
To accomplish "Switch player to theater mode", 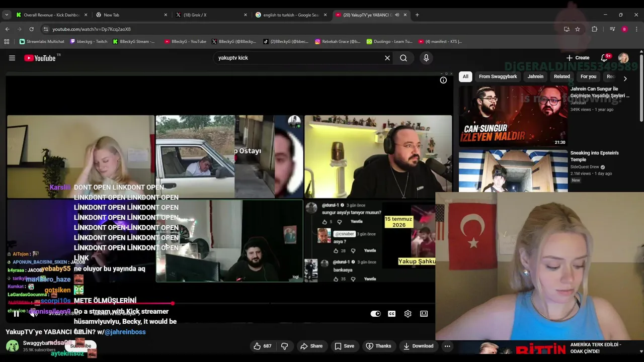I will pyautogui.click(x=424, y=314).
